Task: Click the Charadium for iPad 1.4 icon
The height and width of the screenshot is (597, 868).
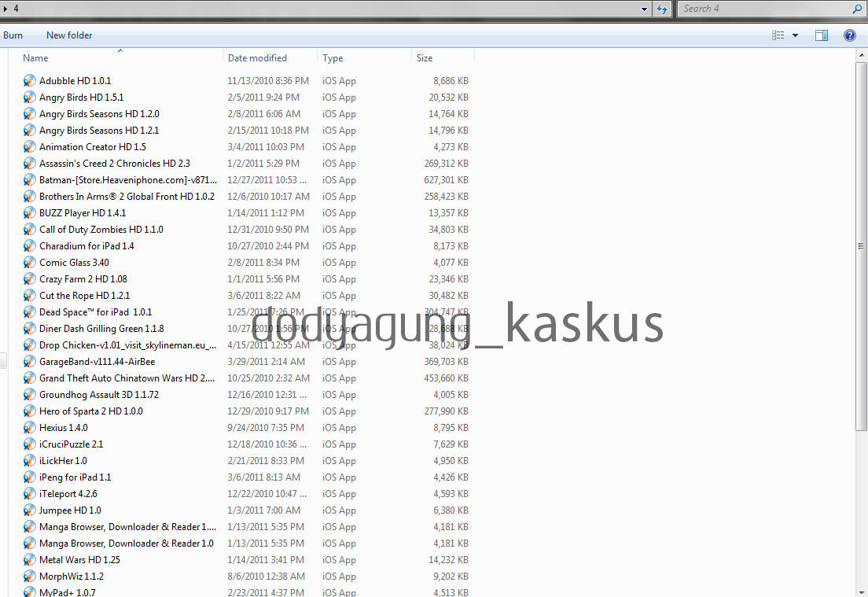Action: click(29, 246)
